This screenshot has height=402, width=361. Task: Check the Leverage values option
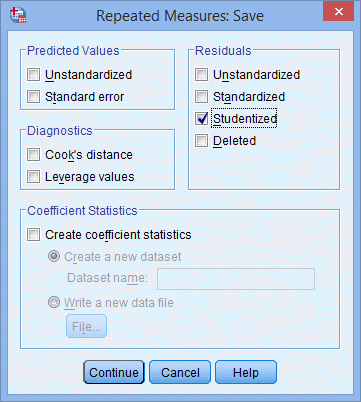33,177
